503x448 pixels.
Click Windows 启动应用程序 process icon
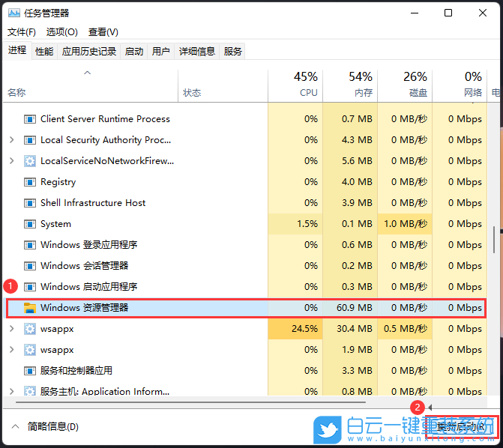(x=30, y=287)
